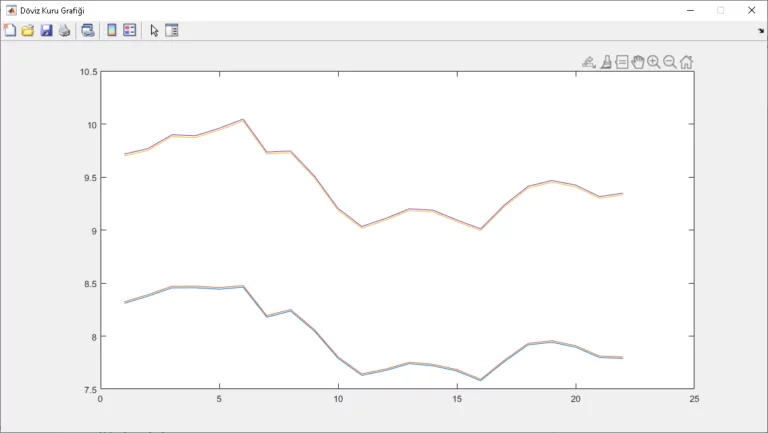The image size is (768, 433).
Task: Restore the view with the home icon
Action: pyautogui.click(x=686, y=62)
